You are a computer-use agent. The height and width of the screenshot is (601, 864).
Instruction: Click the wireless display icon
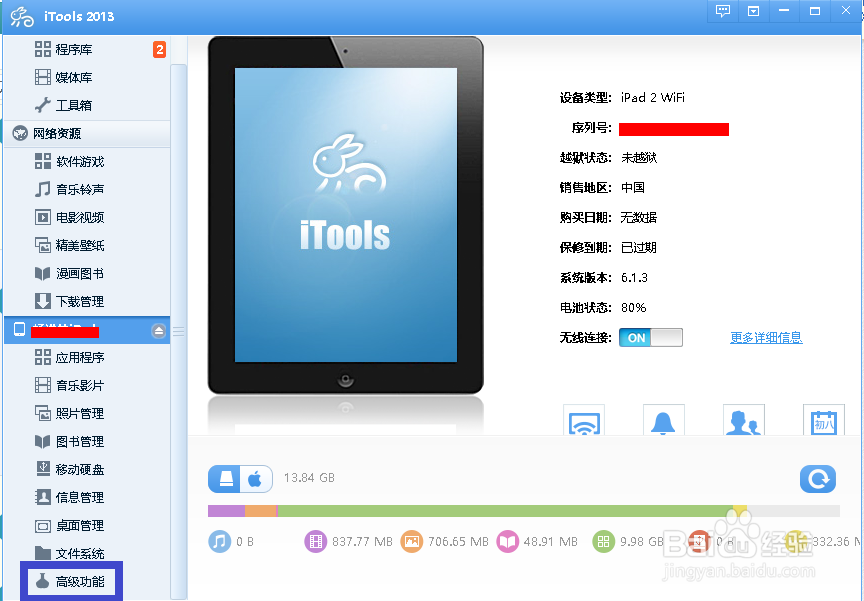pyautogui.click(x=584, y=420)
